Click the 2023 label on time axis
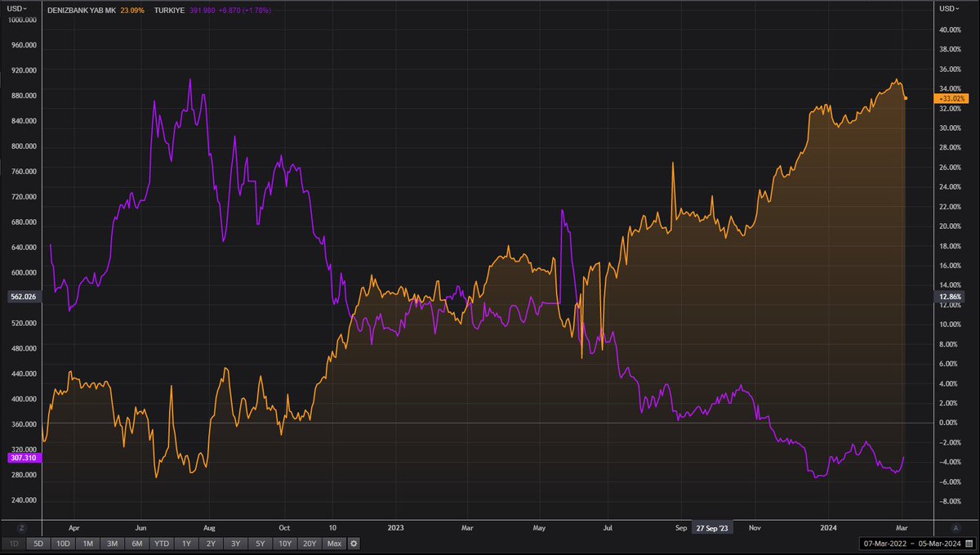Screen dimensions: 980x555 (x=396, y=528)
